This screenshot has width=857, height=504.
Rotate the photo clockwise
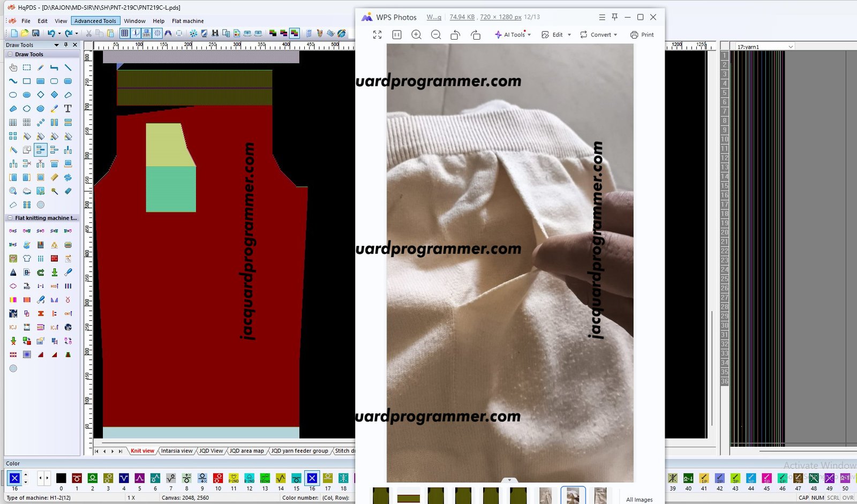click(476, 35)
